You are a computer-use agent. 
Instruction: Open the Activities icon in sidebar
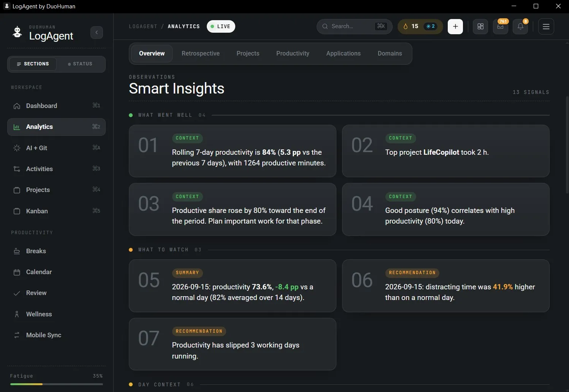17,169
